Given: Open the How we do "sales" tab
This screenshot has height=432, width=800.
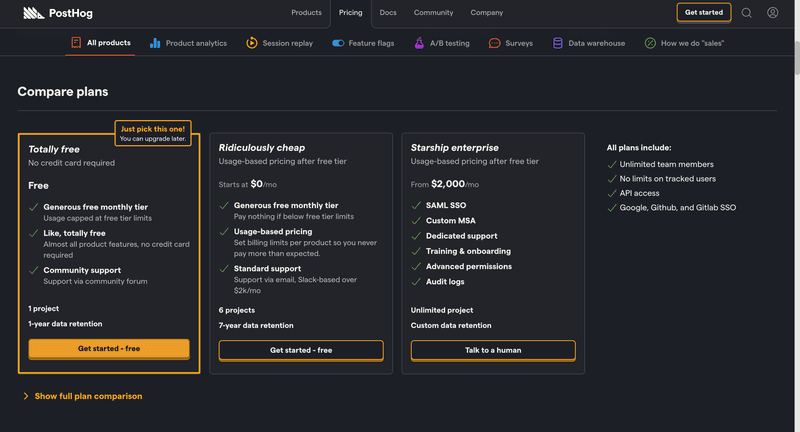Looking at the screenshot, I should [684, 43].
